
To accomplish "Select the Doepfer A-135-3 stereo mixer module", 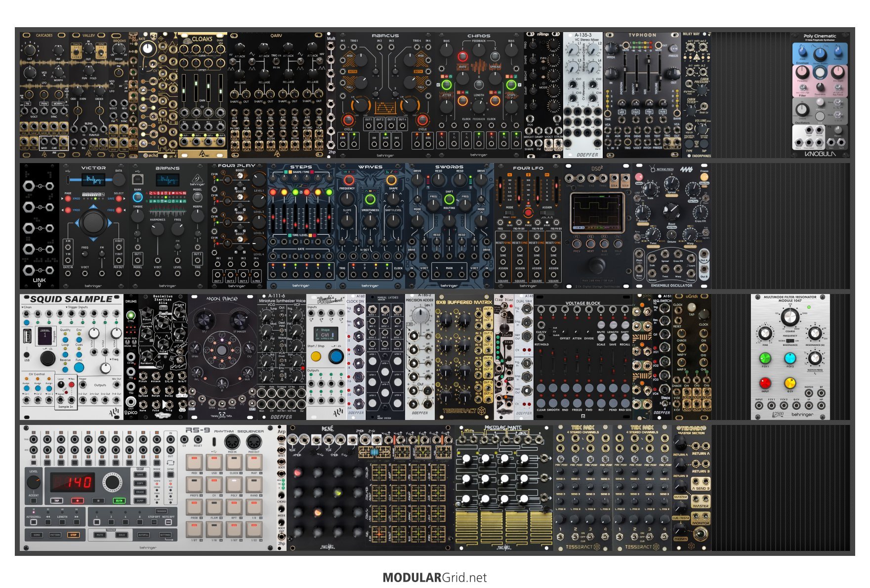I will tap(583, 95).
